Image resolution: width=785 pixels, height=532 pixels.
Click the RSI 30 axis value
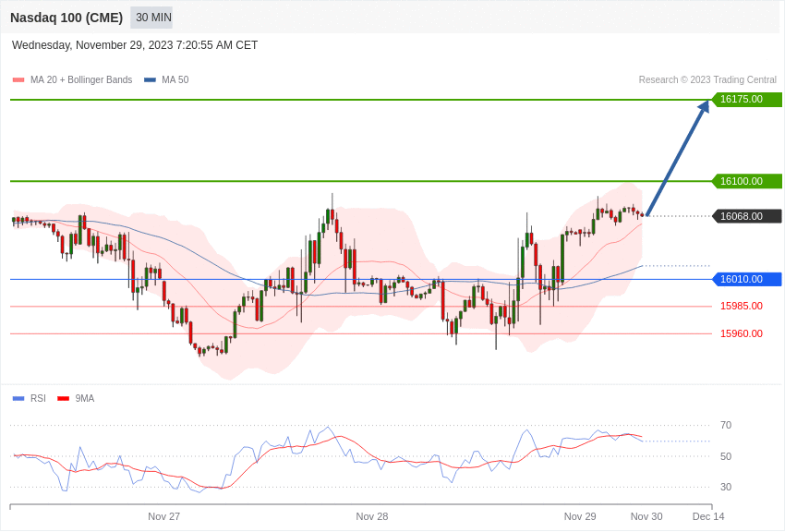726,487
